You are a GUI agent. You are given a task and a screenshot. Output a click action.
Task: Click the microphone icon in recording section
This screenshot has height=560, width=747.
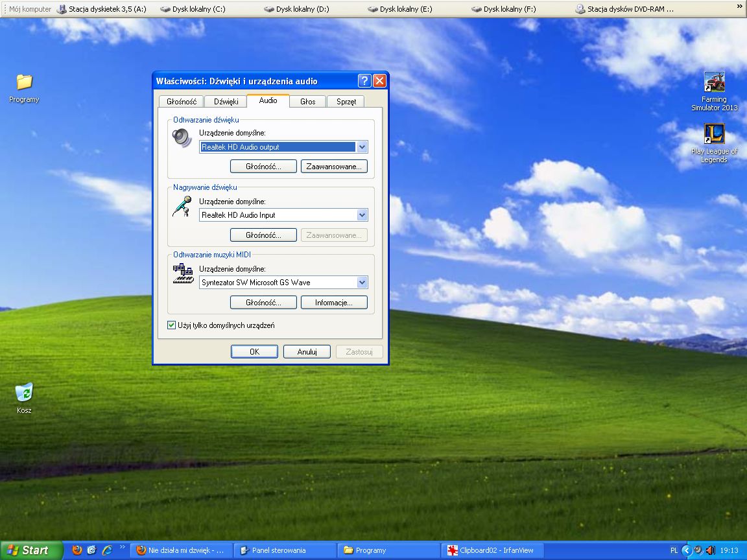click(182, 206)
